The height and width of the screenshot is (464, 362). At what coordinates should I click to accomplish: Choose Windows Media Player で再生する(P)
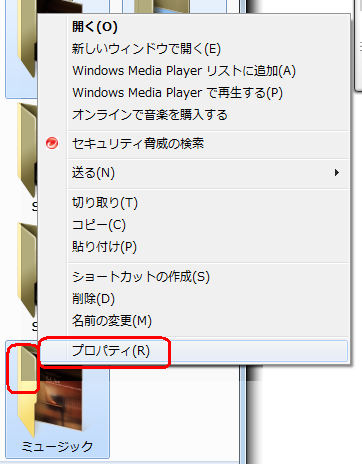click(178, 93)
